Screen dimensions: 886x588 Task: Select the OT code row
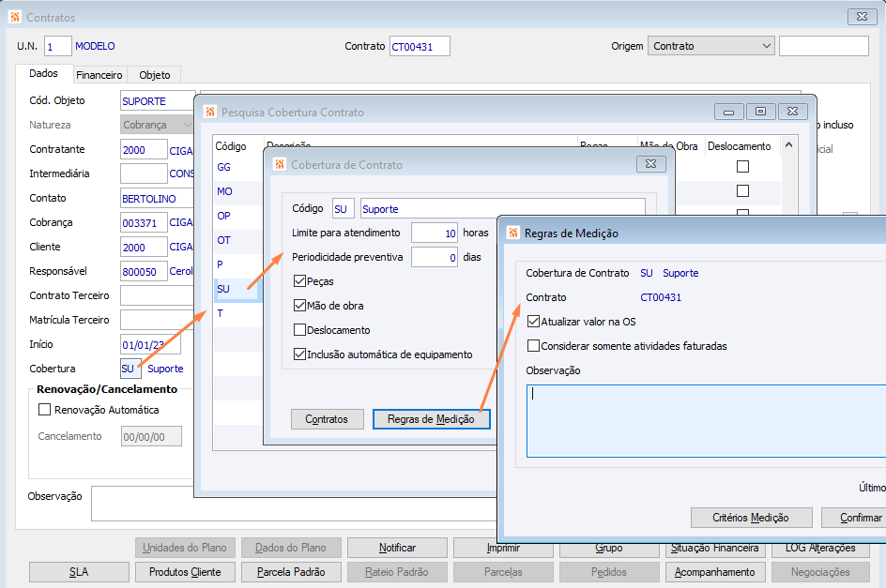coord(237,240)
